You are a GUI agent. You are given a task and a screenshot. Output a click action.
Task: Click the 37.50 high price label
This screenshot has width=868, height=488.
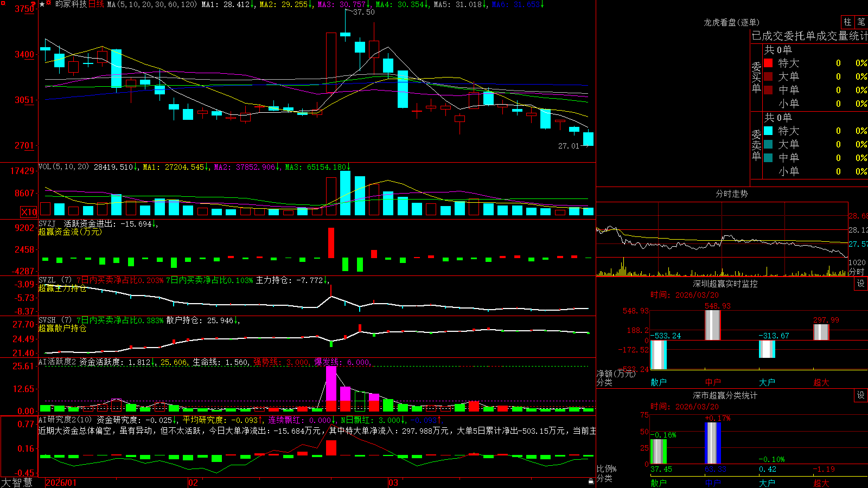click(363, 12)
